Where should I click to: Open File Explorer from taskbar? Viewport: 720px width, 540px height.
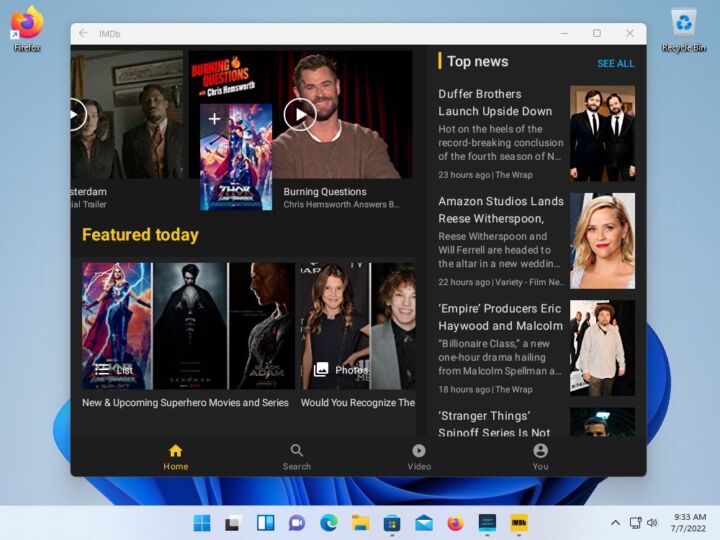click(360, 523)
